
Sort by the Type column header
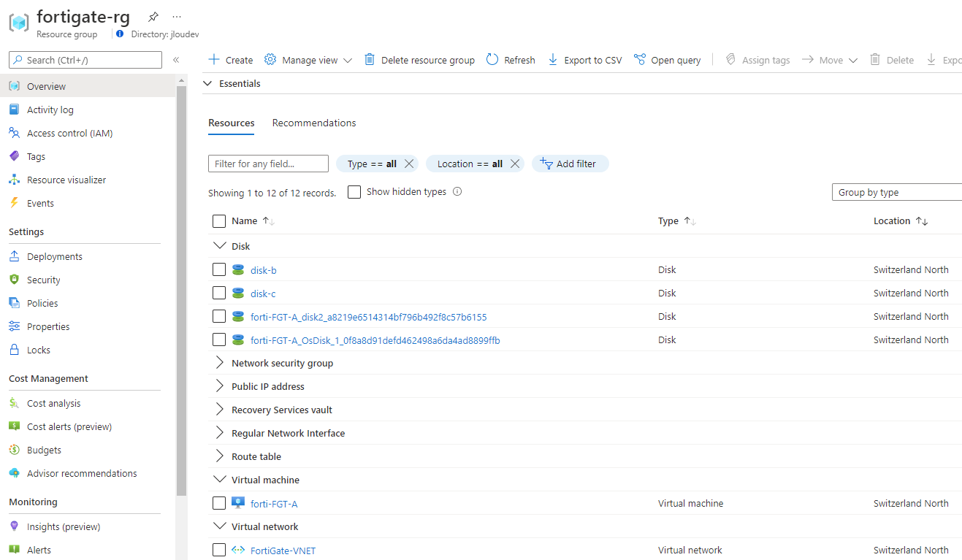[x=677, y=221]
